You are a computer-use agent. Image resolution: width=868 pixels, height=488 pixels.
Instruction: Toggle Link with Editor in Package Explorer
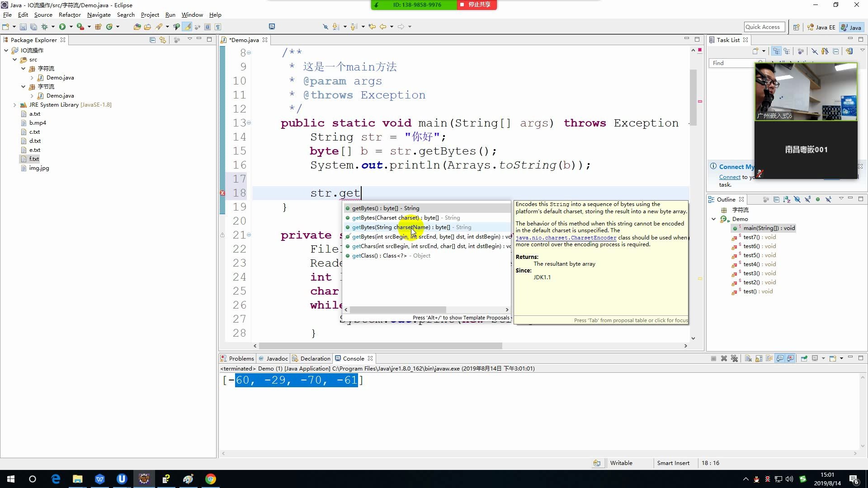pyautogui.click(x=163, y=40)
